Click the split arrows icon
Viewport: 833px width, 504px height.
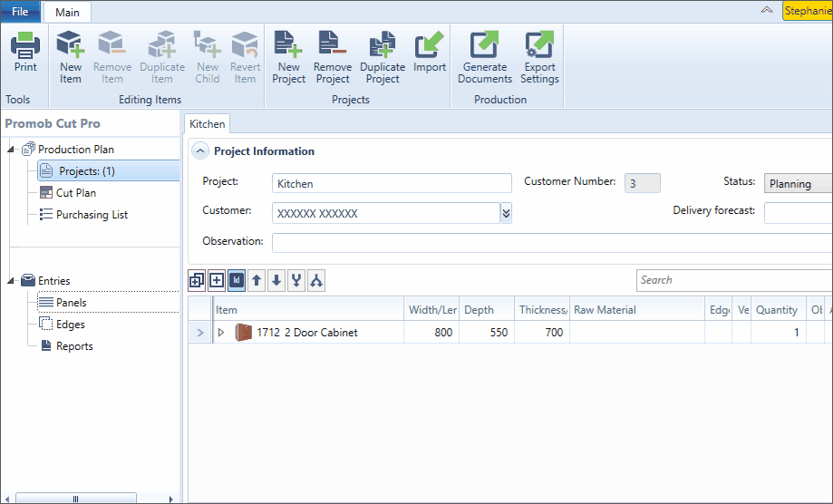(316, 280)
